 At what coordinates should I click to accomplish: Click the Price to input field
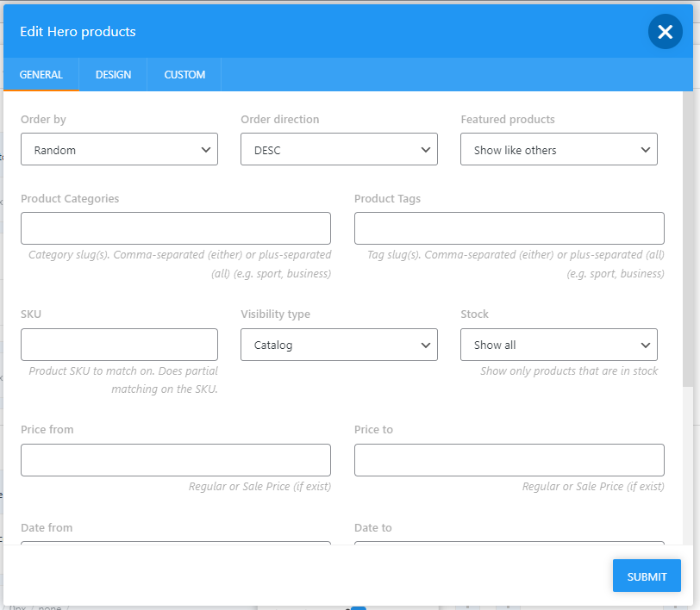click(x=509, y=460)
